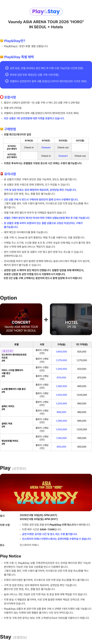Click the 850,000 price for 켄싱턴호텔 여의도

[61, 447]
